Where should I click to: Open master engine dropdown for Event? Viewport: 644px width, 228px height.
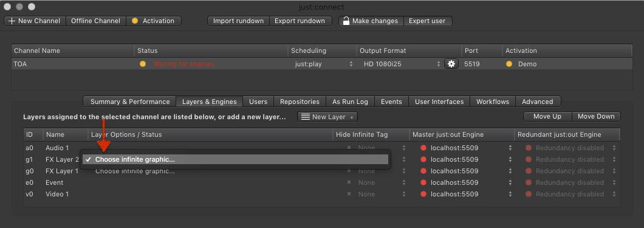467,182
